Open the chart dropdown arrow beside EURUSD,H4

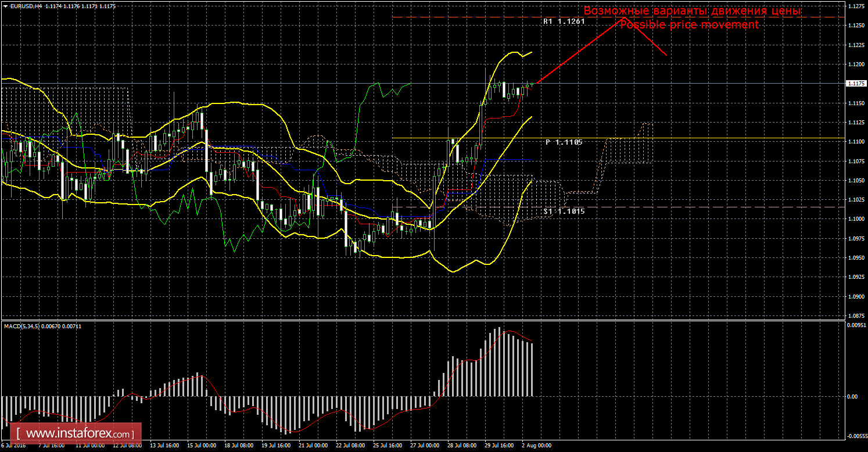pos(5,6)
